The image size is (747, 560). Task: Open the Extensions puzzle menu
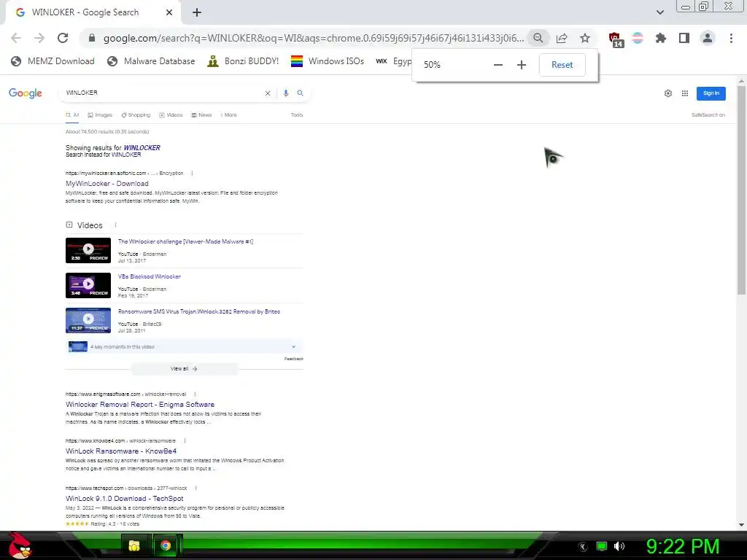pos(661,38)
